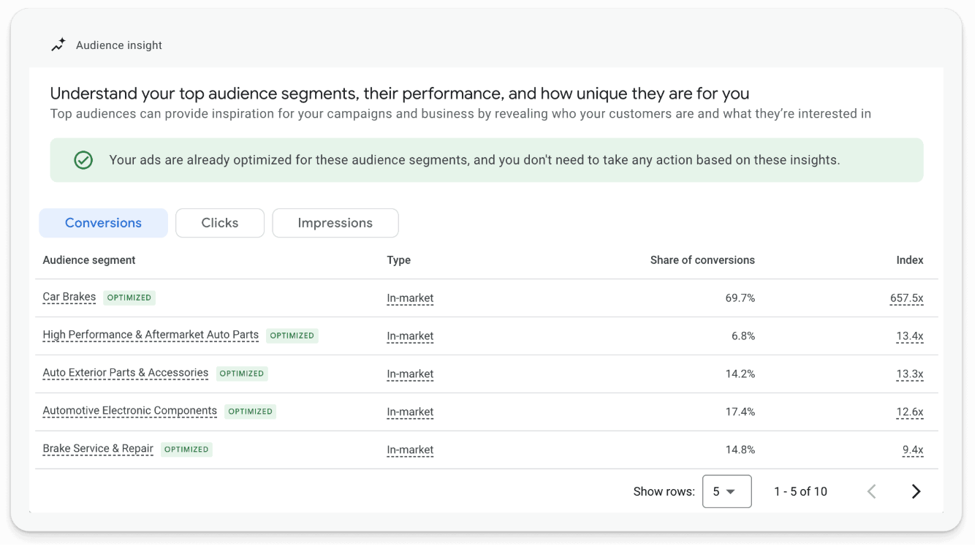Viewport: 980px width, 549px height.
Task: Click OPTIMIZED badge next to Brake Service & Repair
Action: click(x=186, y=450)
